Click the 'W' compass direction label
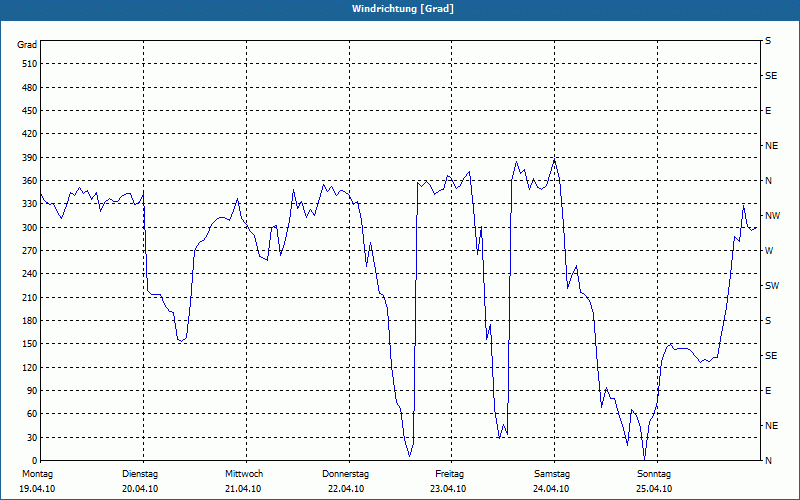 point(769,251)
